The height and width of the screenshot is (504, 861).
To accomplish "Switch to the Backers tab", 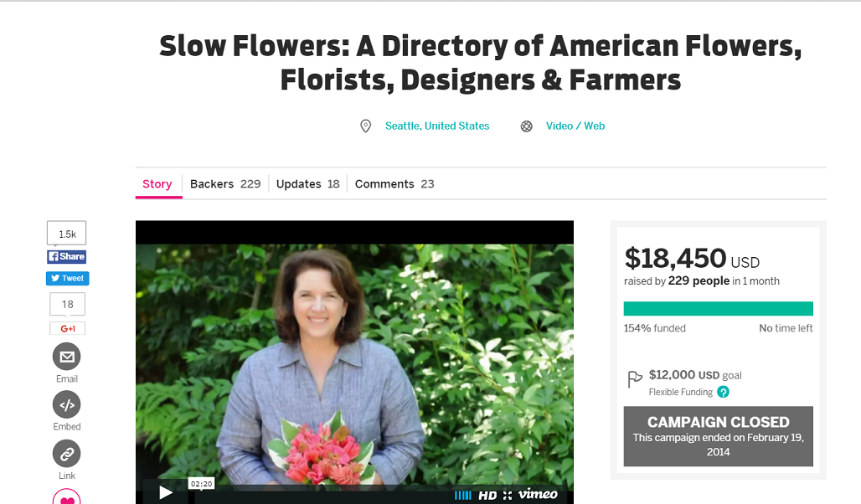I will click(x=225, y=184).
